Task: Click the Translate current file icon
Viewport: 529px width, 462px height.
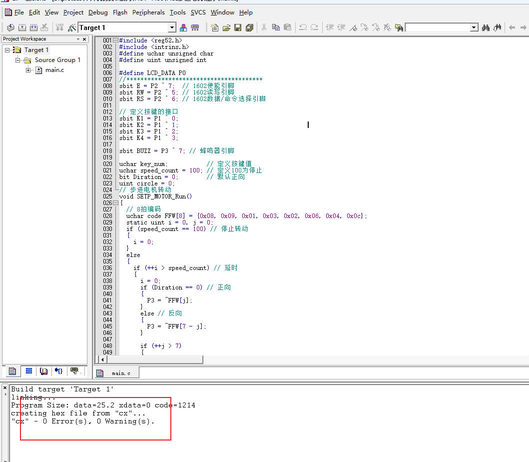Action: (10, 28)
